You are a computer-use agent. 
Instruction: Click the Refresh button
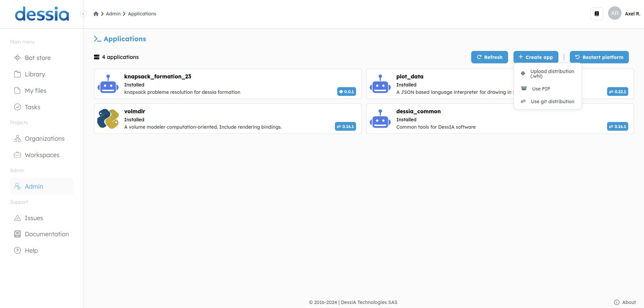tap(490, 57)
